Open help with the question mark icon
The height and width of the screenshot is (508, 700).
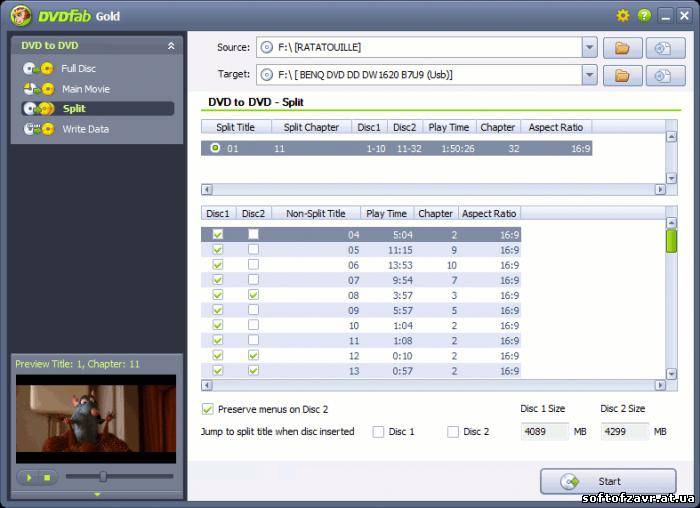point(644,16)
